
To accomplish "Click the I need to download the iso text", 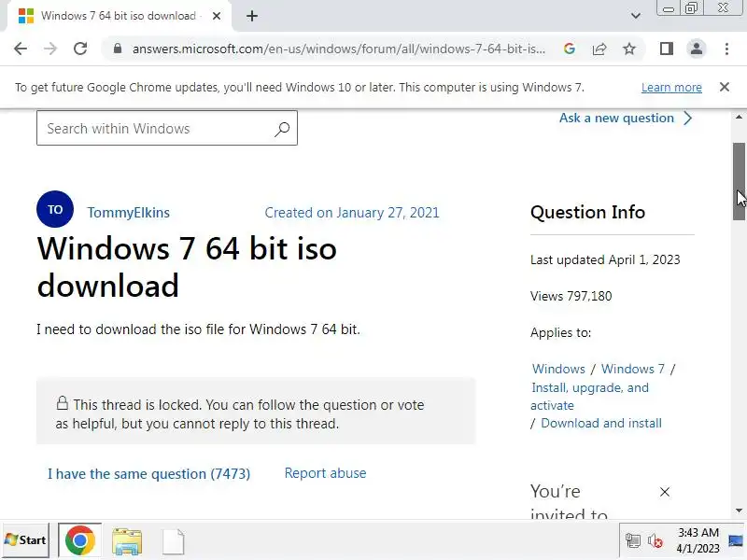I will (x=198, y=329).
